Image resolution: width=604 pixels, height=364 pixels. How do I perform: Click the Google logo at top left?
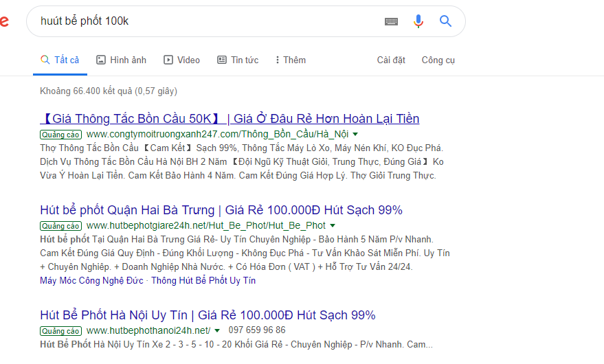pyautogui.click(x=3, y=21)
